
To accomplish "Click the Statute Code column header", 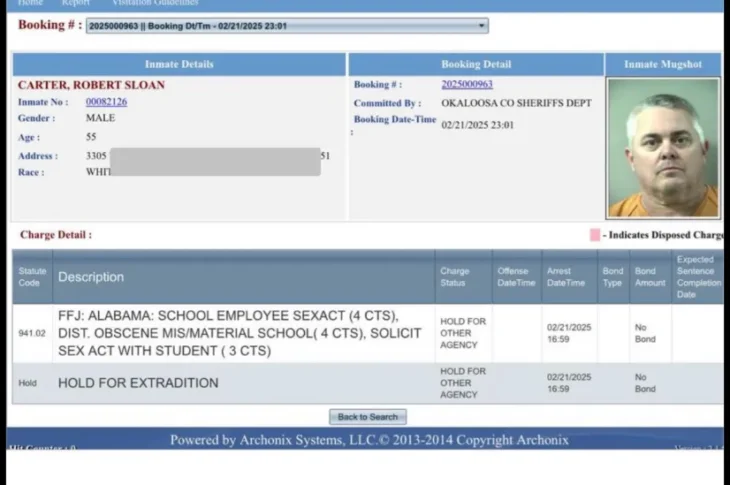I will (32, 277).
